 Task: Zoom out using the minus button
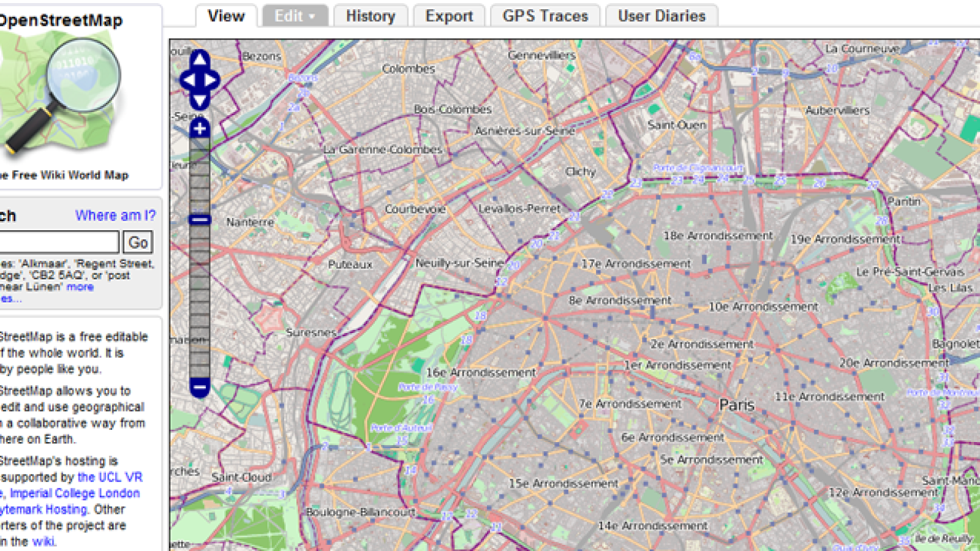click(x=198, y=387)
